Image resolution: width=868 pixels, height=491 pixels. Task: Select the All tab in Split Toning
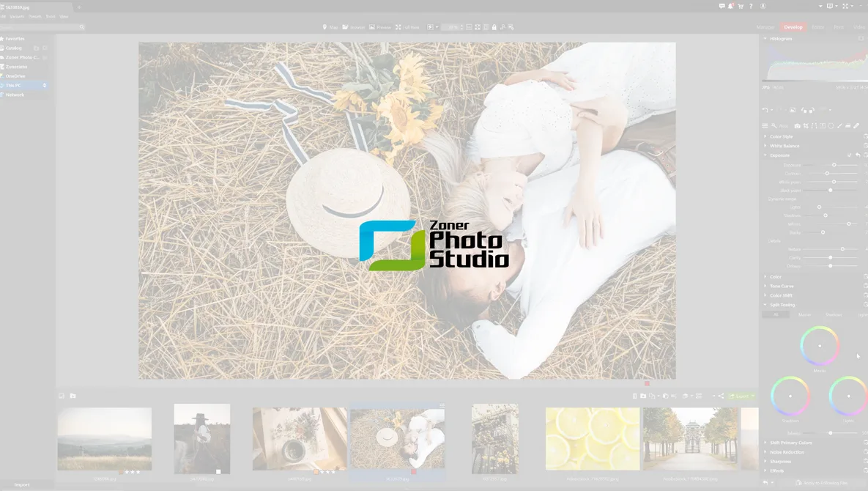tap(776, 314)
